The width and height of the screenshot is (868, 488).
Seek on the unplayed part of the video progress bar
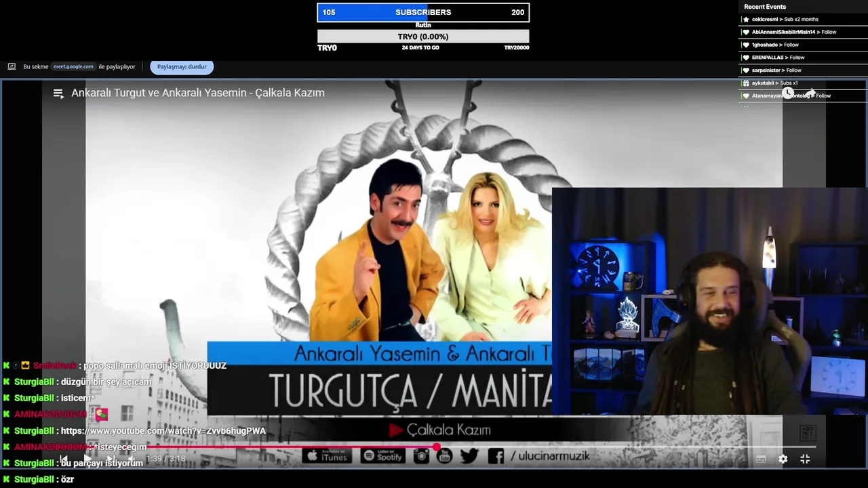627,447
